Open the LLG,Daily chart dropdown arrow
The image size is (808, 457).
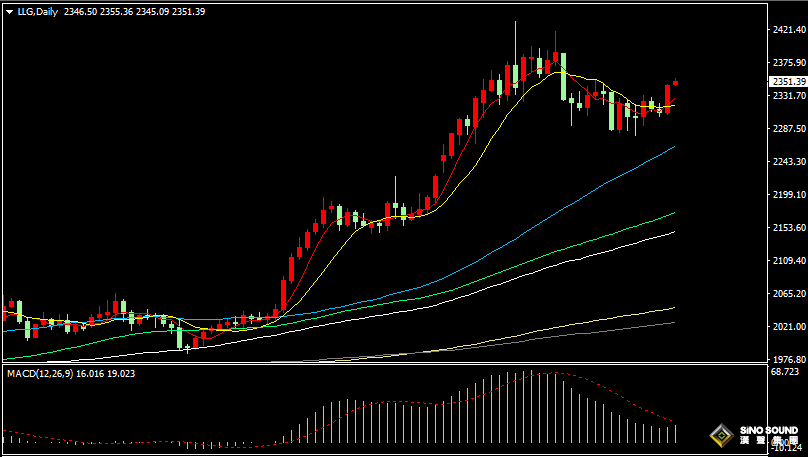point(9,11)
